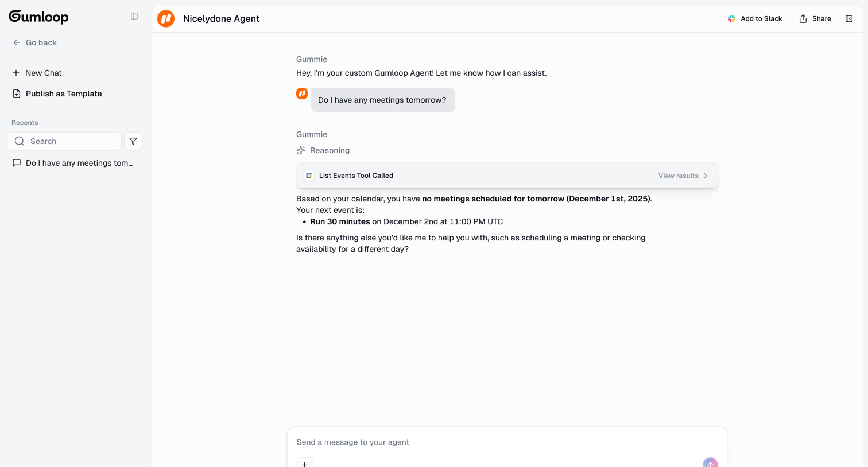Share this agent
This screenshot has height=467, width=868.
coord(815,19)
